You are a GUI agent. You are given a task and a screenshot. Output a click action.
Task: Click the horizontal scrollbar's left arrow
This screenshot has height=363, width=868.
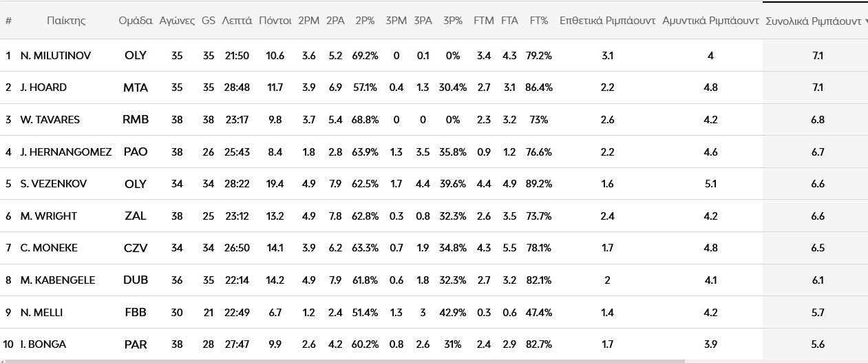4,360
